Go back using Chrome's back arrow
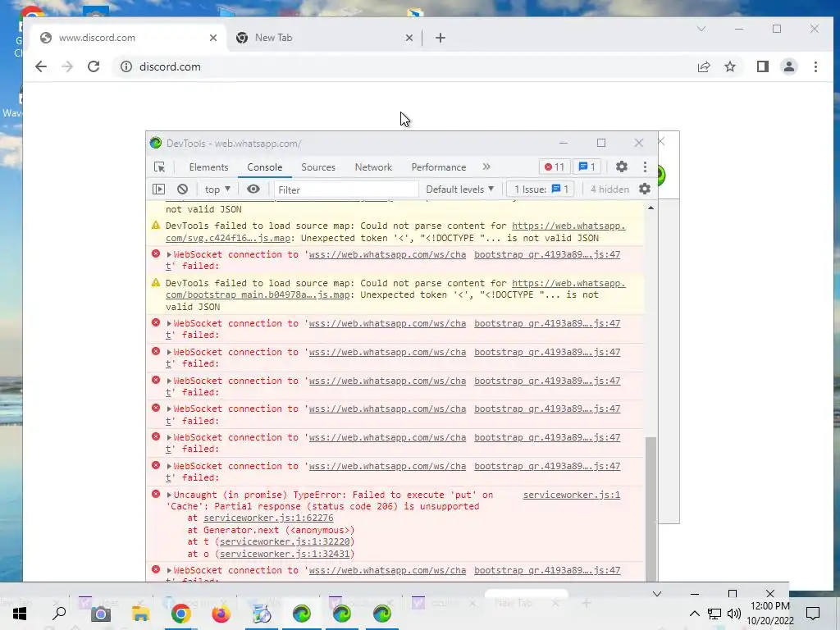The height and width of the screenshot is (630, 840). [41, 66]
